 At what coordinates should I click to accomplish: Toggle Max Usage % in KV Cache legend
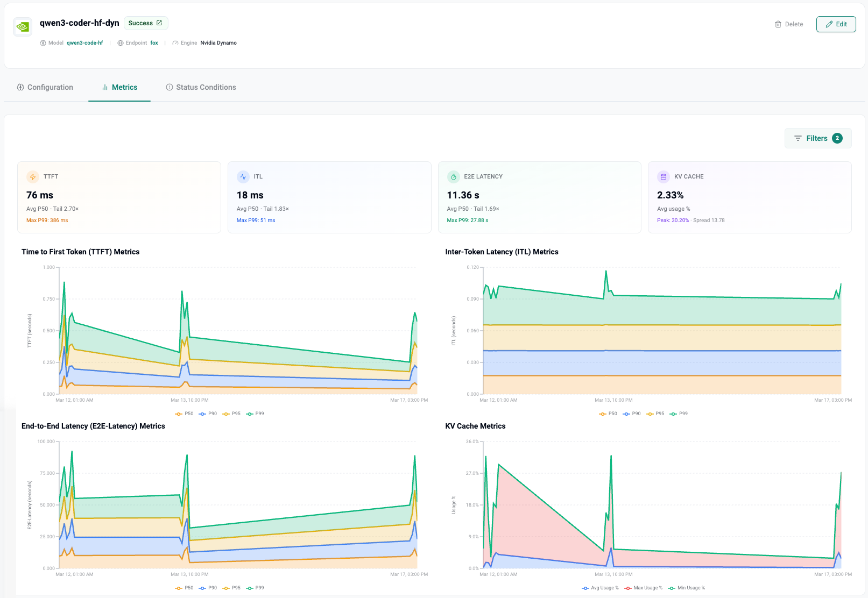pyautogui.click(x=645, y=588)
